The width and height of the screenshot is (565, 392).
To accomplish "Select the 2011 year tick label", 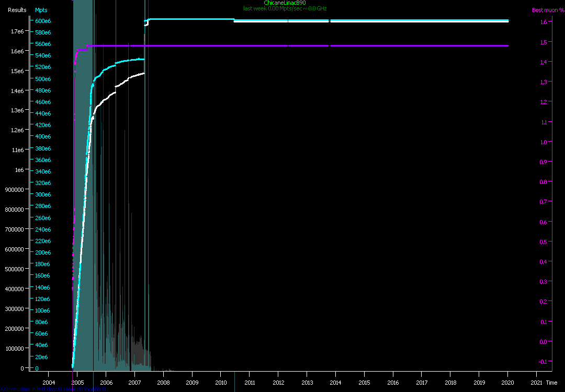I will [250, 383].
